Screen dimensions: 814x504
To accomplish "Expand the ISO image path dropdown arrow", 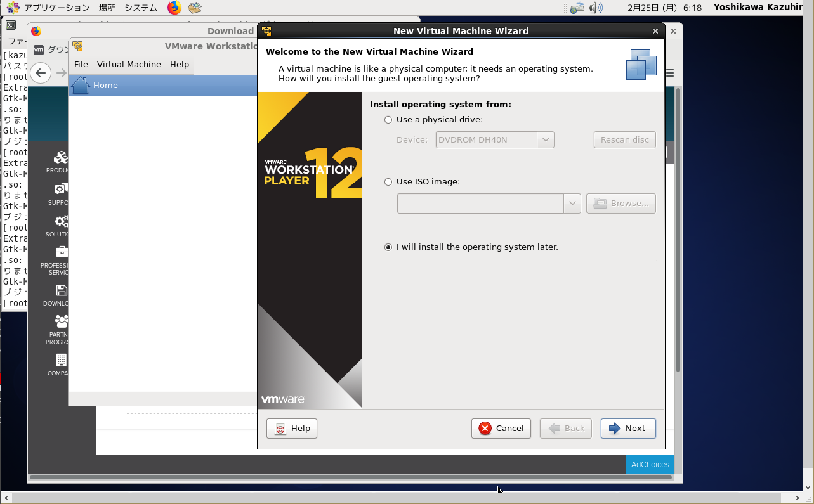I will pos(572,204).
